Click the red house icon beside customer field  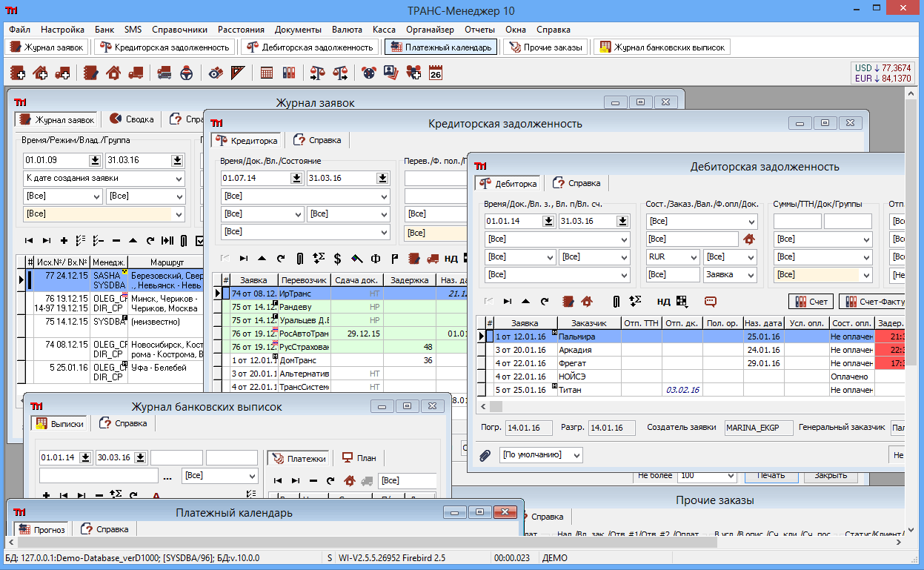748,239
